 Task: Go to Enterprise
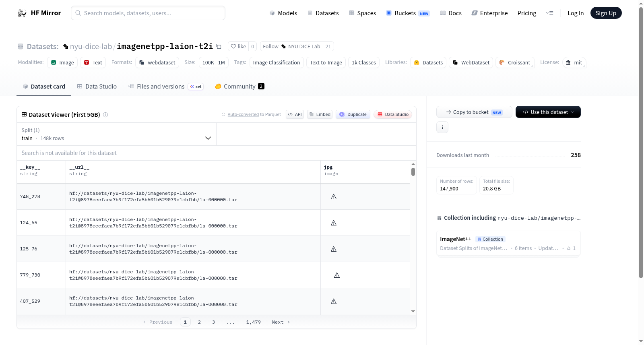(489, 13)
